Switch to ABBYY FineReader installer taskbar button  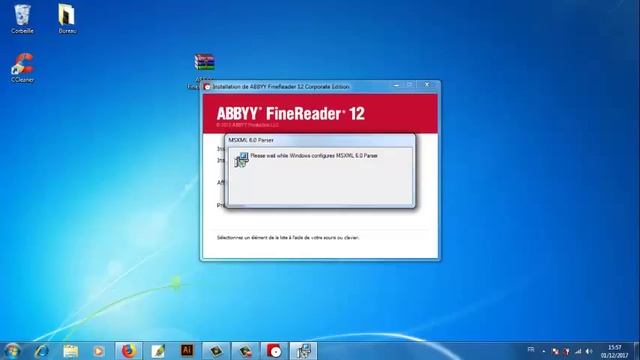(275, 351)
